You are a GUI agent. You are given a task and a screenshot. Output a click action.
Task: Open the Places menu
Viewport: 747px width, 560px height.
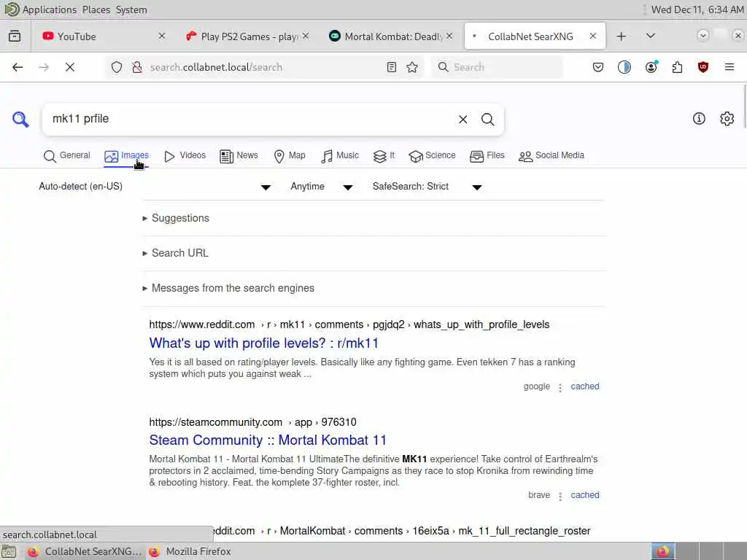pos(96,9)
